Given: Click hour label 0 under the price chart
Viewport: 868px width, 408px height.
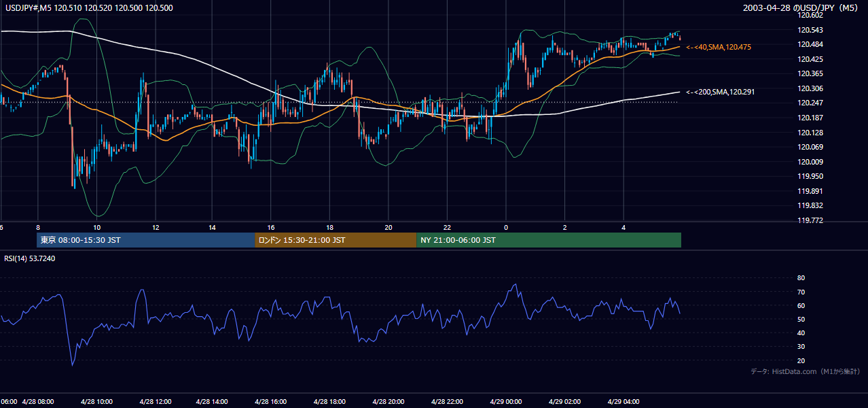Looking at the screenshot, I should (x=506, y=227).
